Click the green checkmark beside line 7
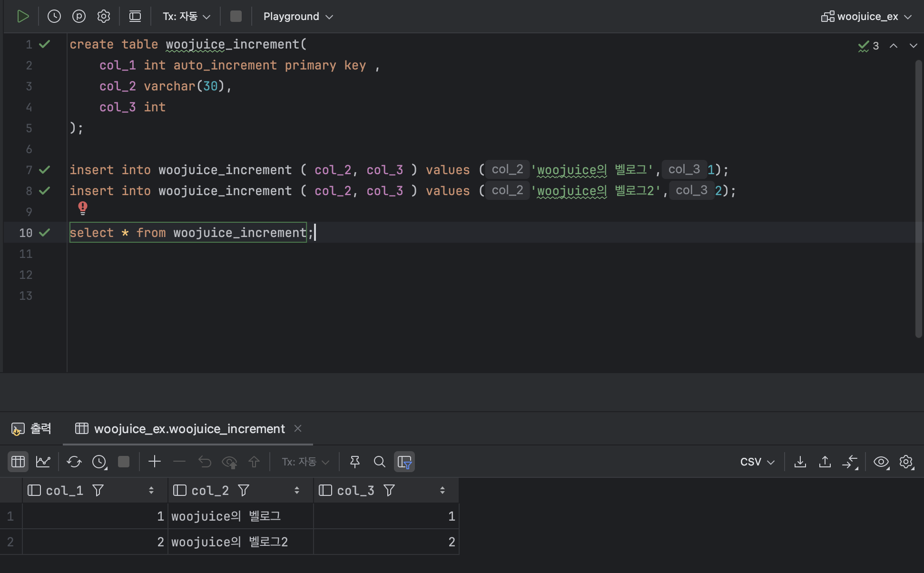 click(45, 170)
